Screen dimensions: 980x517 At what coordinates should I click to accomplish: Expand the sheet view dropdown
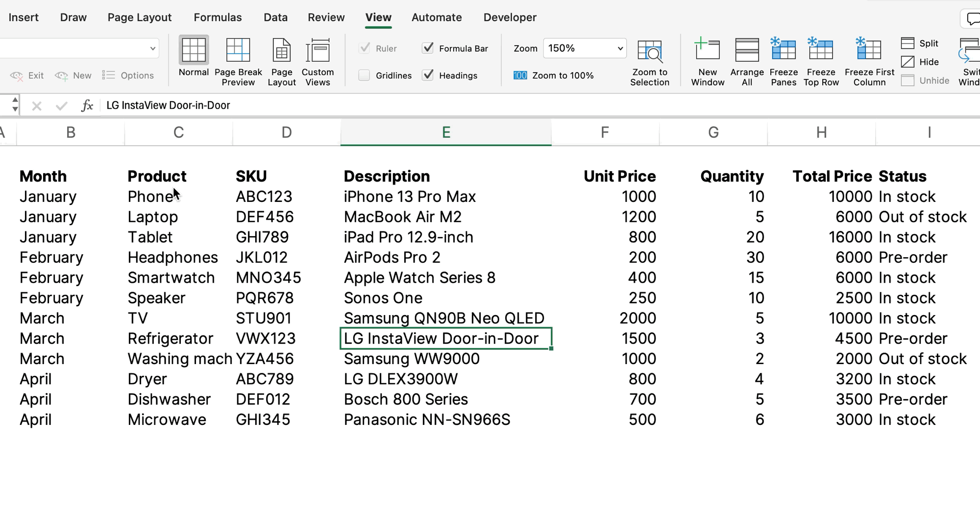152,49
